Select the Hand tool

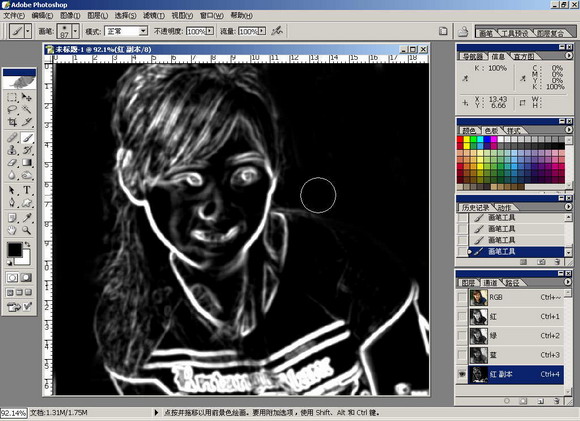point(12,230)
